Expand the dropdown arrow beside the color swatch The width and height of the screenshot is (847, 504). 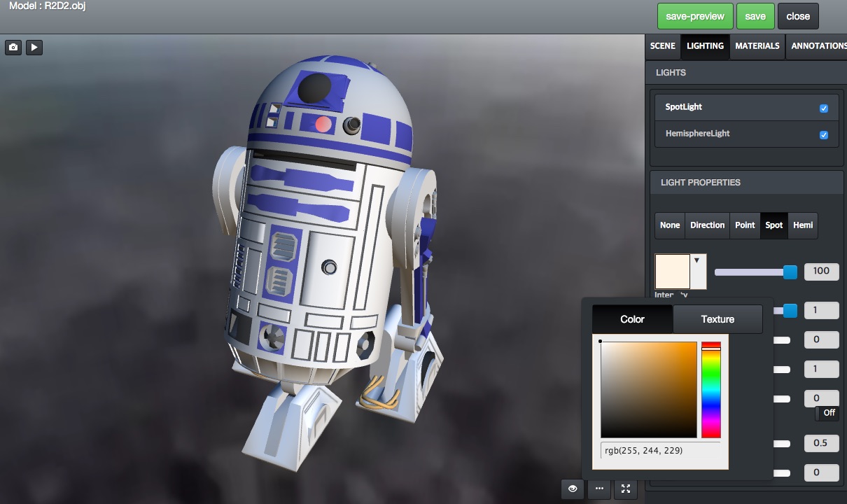(x=697, y=260)
